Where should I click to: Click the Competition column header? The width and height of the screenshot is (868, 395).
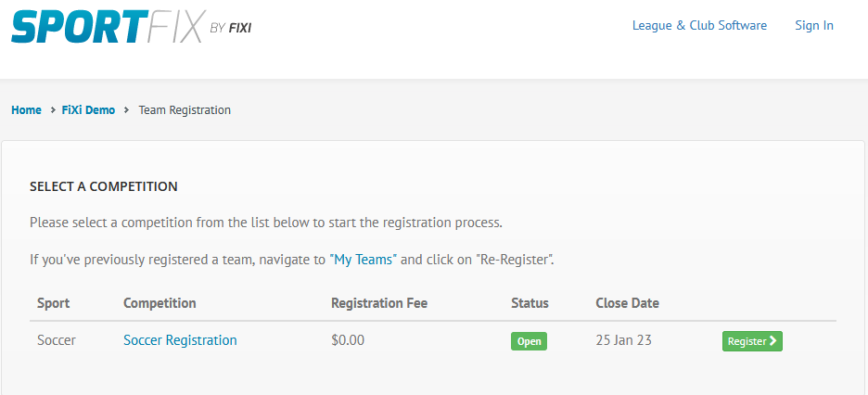[x=160, y=303]
